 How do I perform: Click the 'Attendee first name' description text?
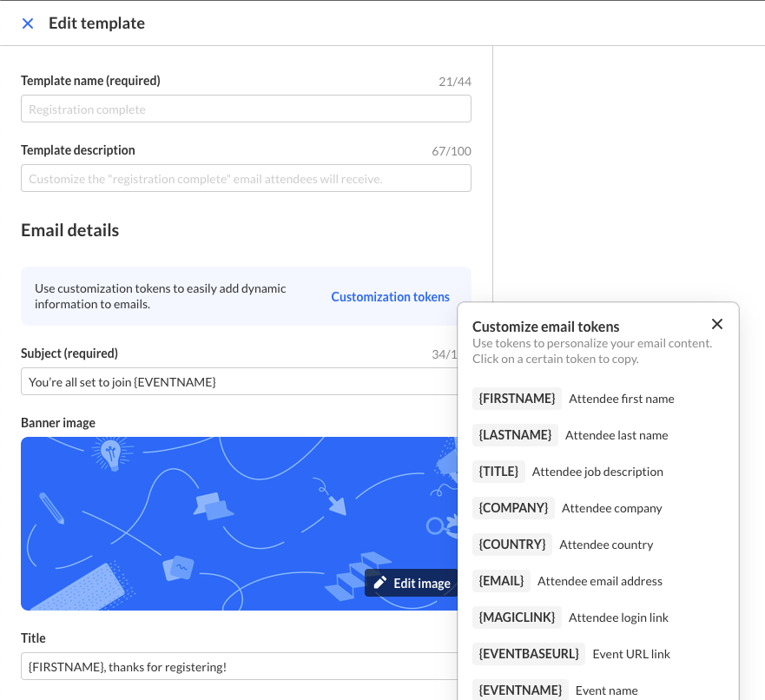(x=622, y=399)
